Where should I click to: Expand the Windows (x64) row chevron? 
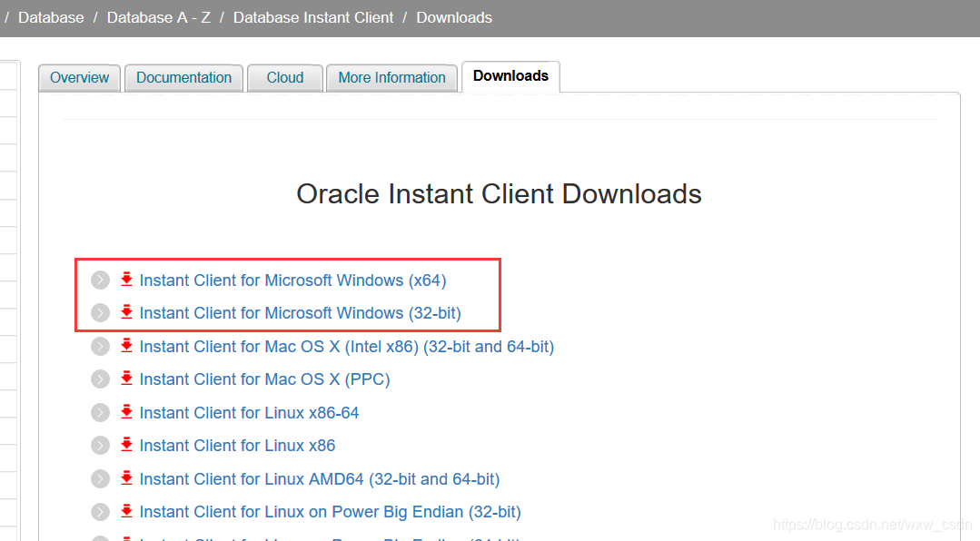click(100, 280)
